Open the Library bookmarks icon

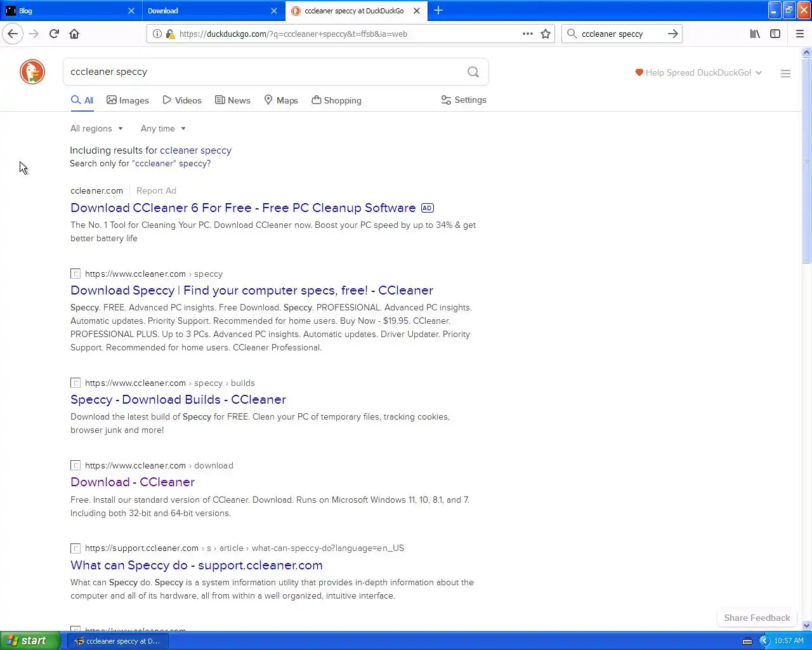pos(755,34)
